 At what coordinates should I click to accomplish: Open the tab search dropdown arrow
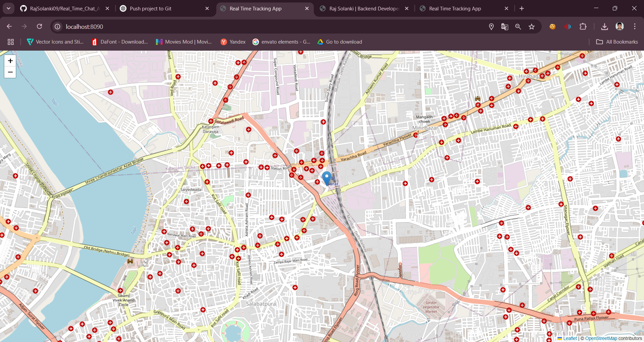8,8
